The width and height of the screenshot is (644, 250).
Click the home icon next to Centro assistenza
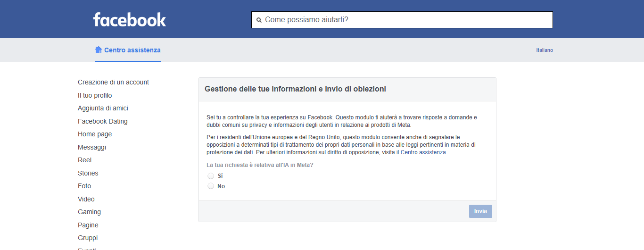[x=99, y=50]
